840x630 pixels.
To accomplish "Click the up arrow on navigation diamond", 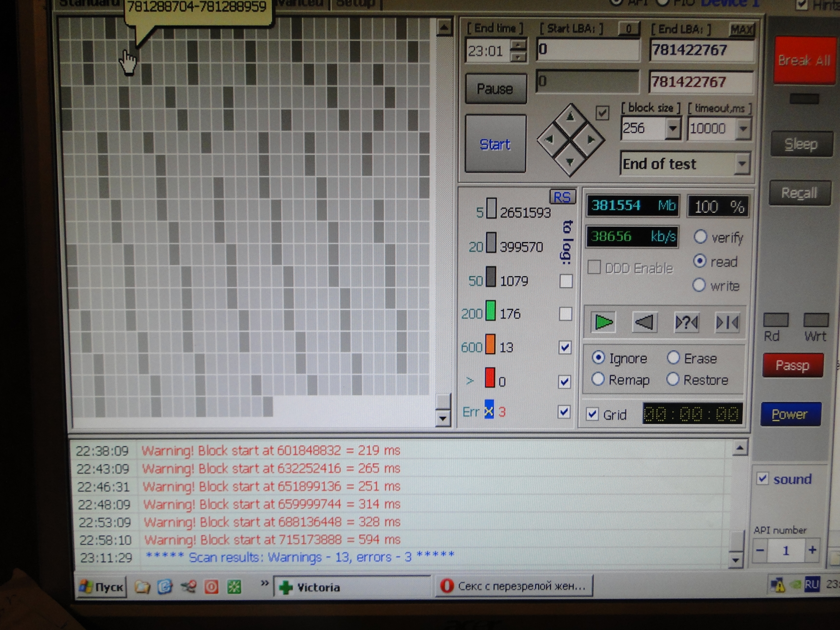I will [x=570, y=118].
